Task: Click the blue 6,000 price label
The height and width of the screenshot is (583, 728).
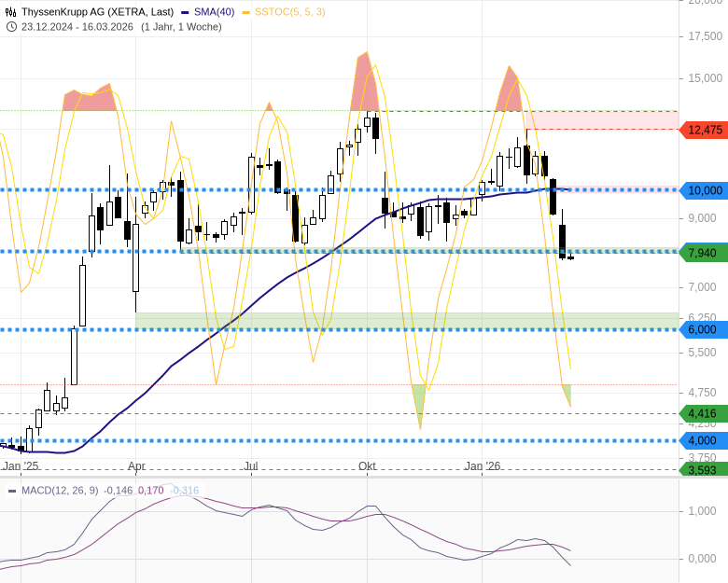Action: coord(704,329)
